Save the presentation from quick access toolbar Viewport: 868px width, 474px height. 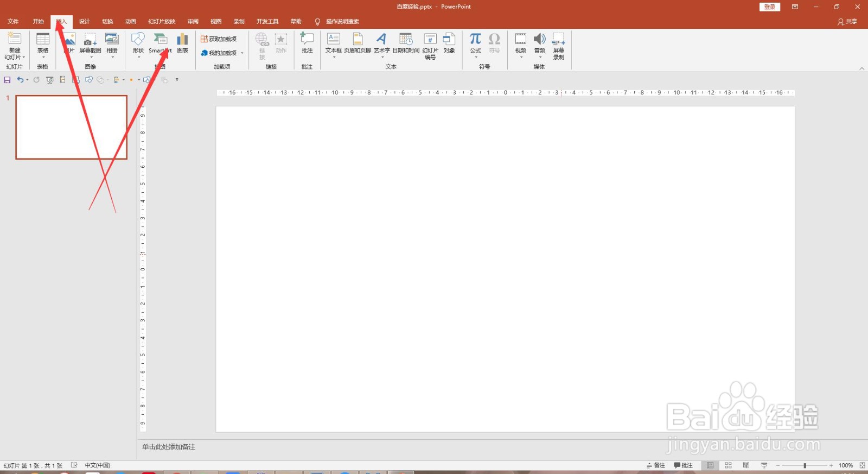[x=7, y=80]
